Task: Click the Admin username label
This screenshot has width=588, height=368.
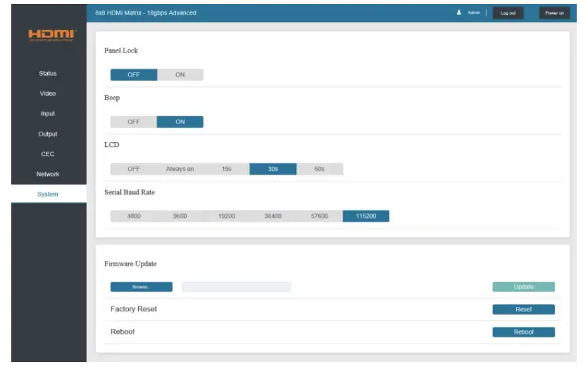Action: point(474,13)
